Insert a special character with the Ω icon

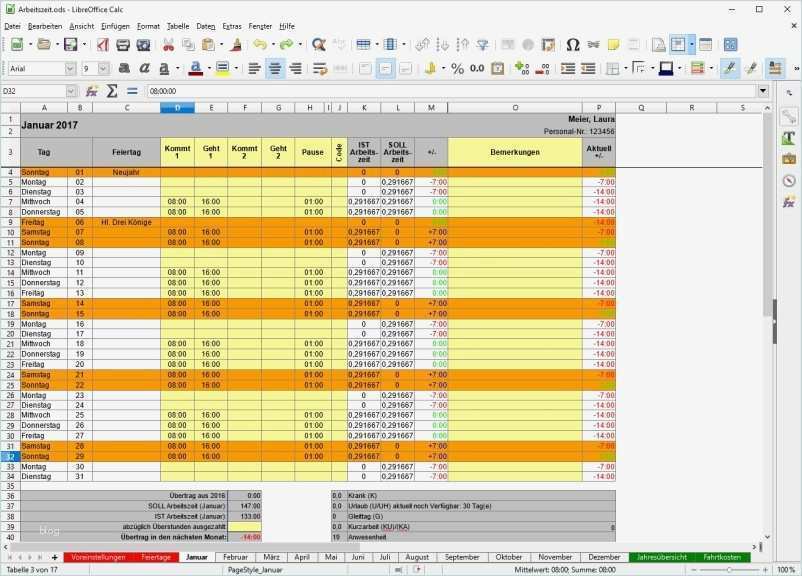(571, 46)
